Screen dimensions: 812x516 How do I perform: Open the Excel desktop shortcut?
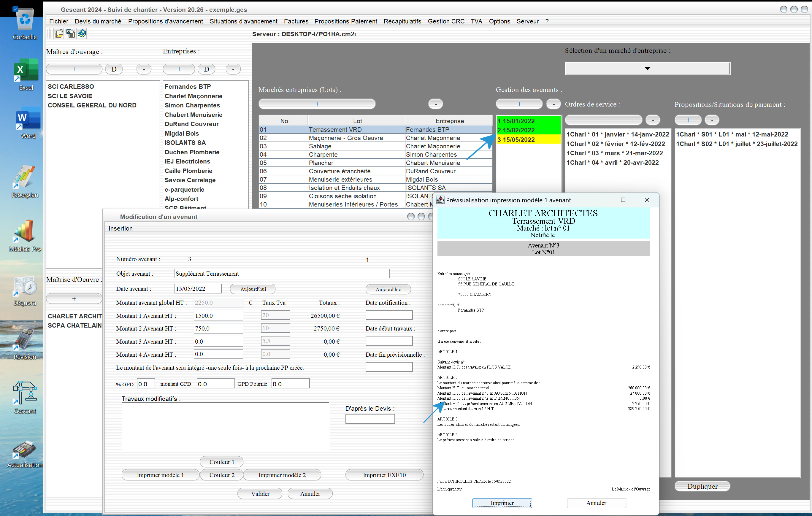pyautogui.click(x=26, y=74)
